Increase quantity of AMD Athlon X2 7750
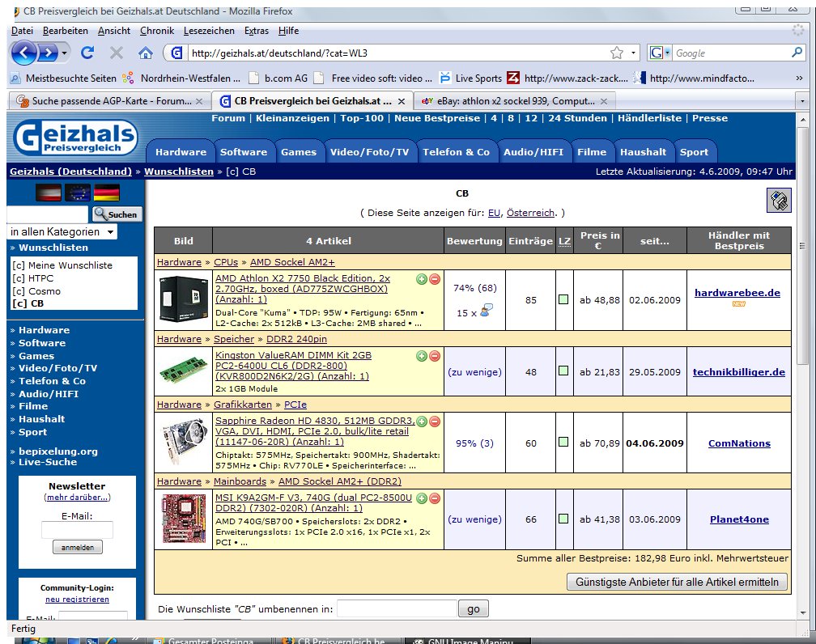The width and height of the screenshot is (816, 644). (x=422, y=279)
